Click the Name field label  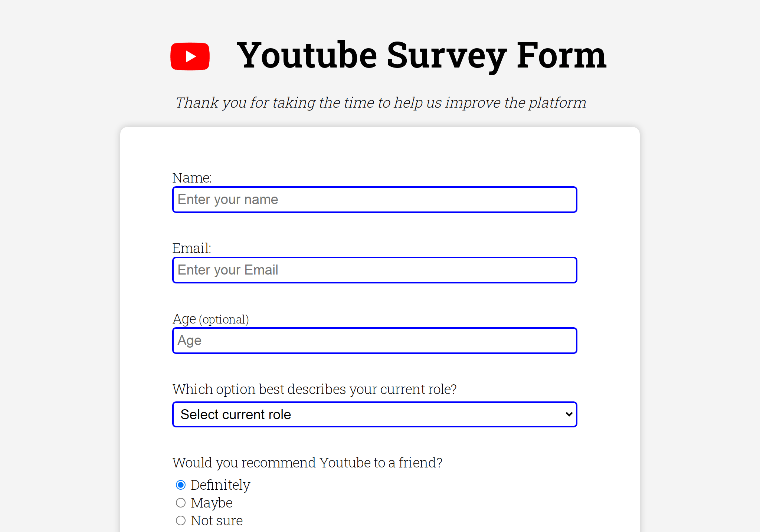point(192,178)
